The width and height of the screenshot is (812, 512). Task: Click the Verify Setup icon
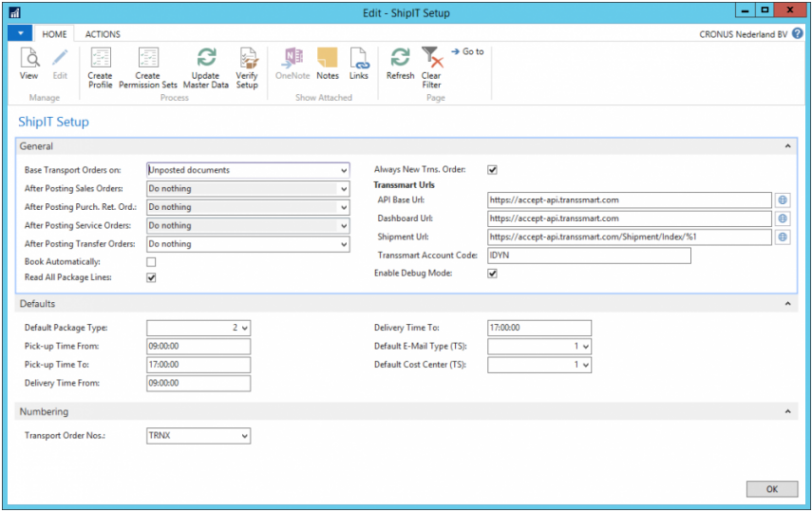click(x=247, y=66)
